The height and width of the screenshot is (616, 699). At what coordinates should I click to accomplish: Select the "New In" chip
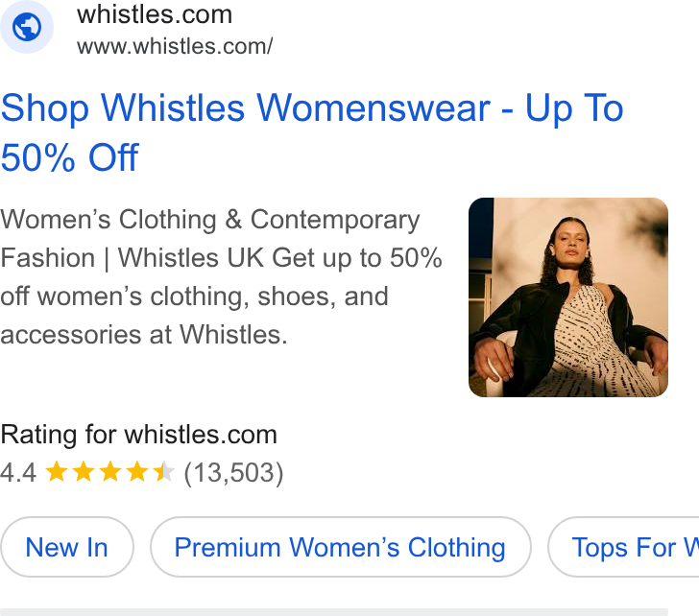(67, 547)
